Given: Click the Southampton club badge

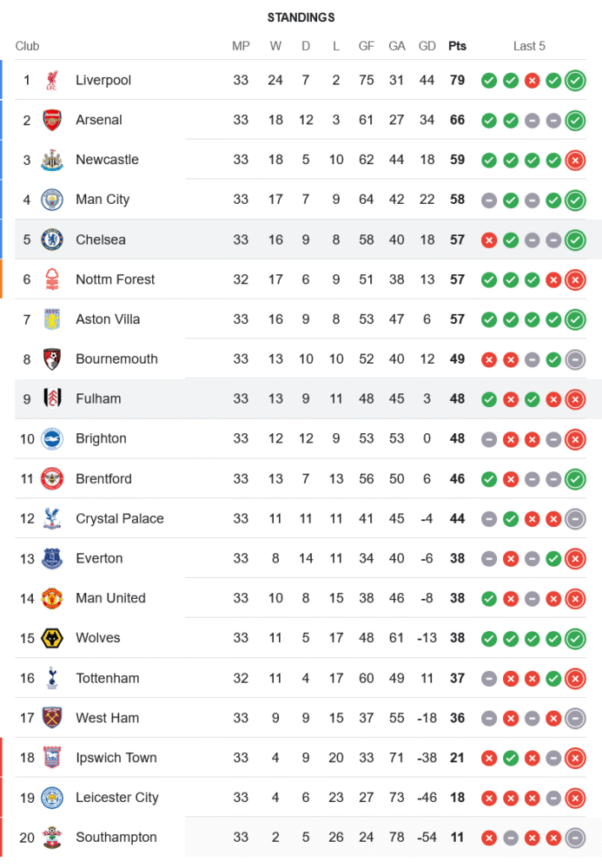Looking at the screenshot, I should click(x=52, y=838).
